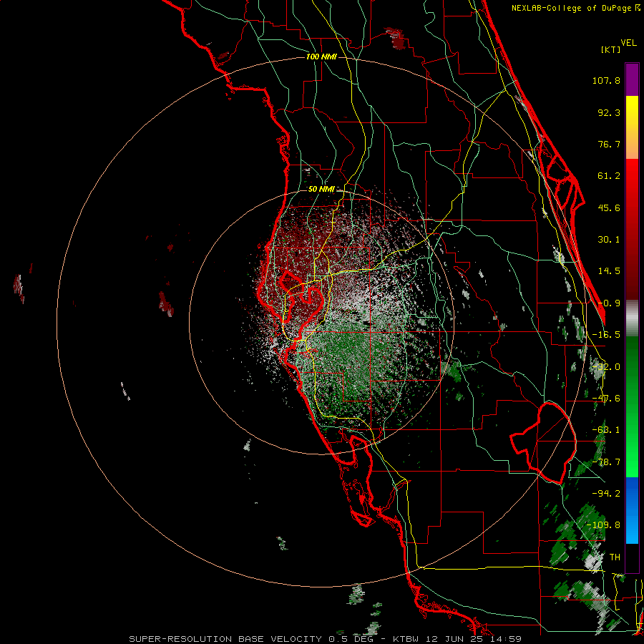Click the 45.6 velocity scale value
The height and width of the screenshot is (644, 644).
pyautogui.click(x=609, y=208)
